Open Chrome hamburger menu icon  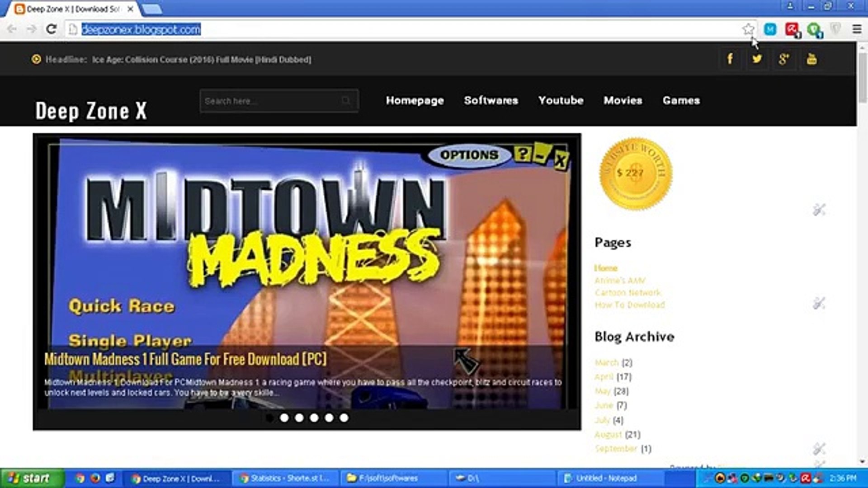pyautogui.click(x=856, y=29)
